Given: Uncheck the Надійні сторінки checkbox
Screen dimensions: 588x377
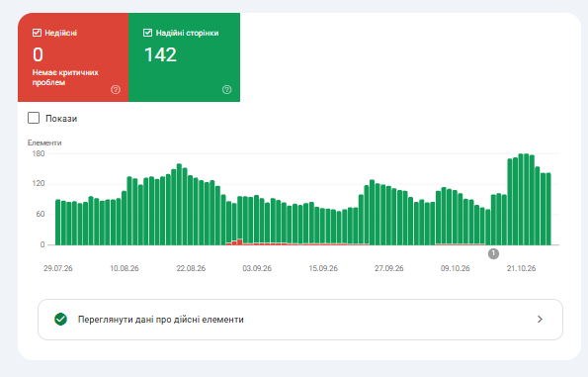Looking at the screenshot, I should (148, 33).
